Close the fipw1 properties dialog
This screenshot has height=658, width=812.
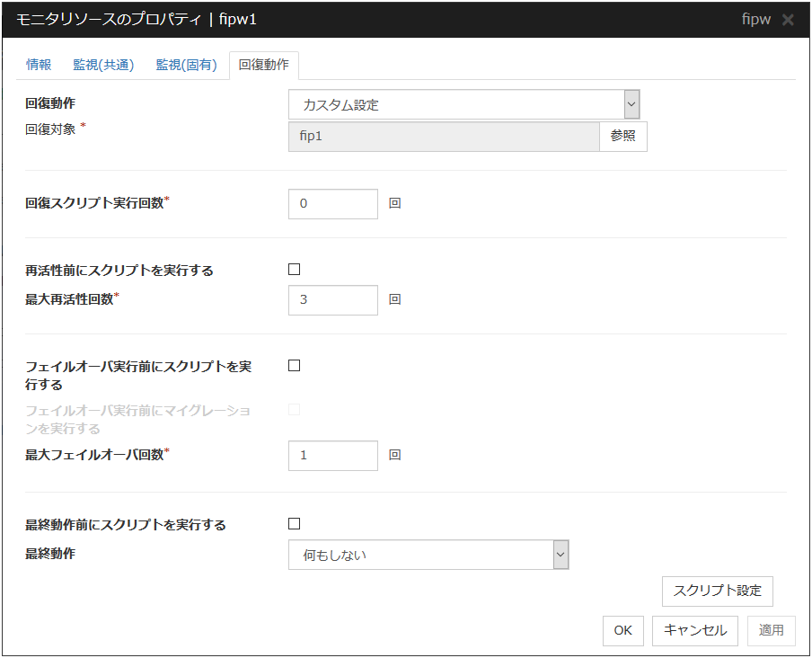click(x=788, y=20)
